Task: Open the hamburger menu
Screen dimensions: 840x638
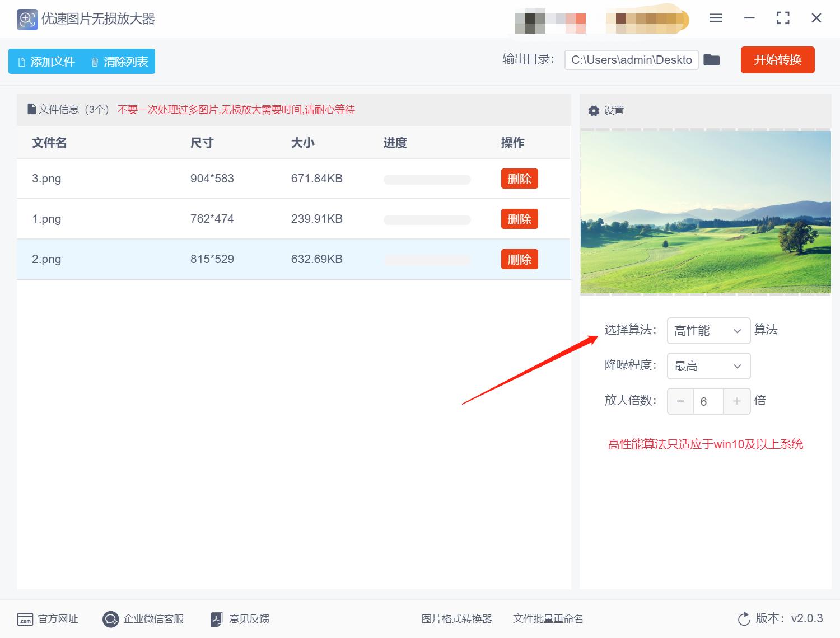Action: [715, 18]
